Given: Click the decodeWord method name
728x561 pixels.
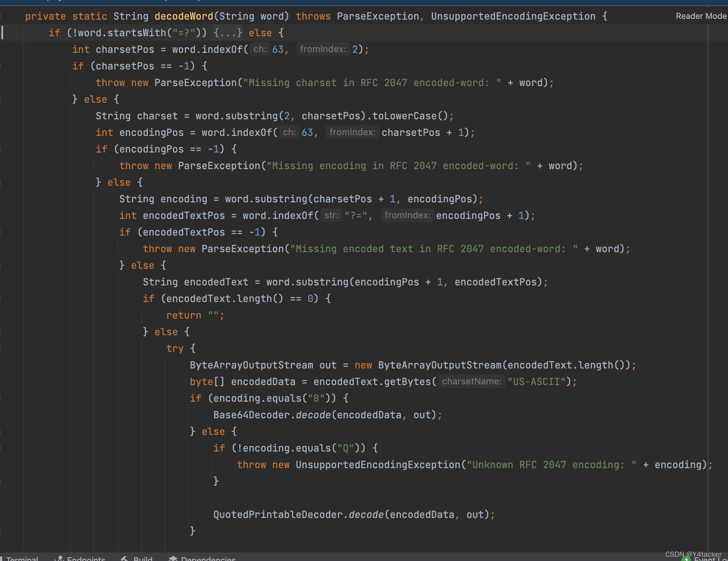Looking at the screenshot, I should coord(184,16).
